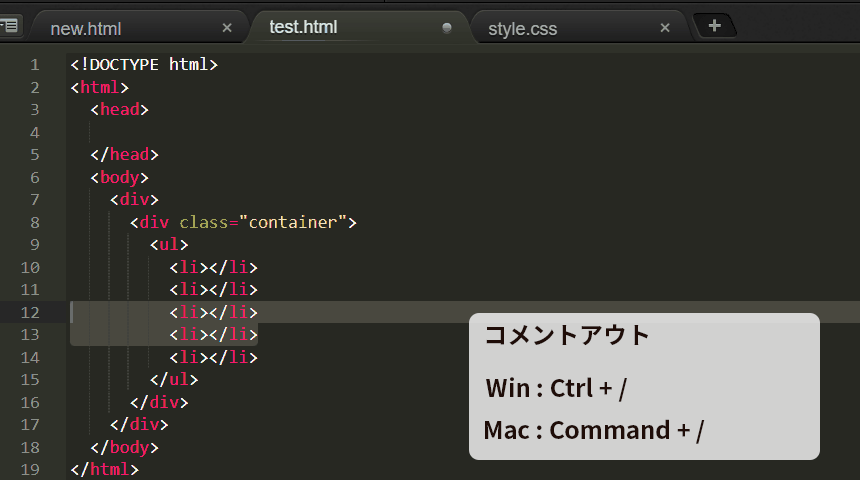
Task: Click the <div> tag on line 7
Action: point(134,200)
